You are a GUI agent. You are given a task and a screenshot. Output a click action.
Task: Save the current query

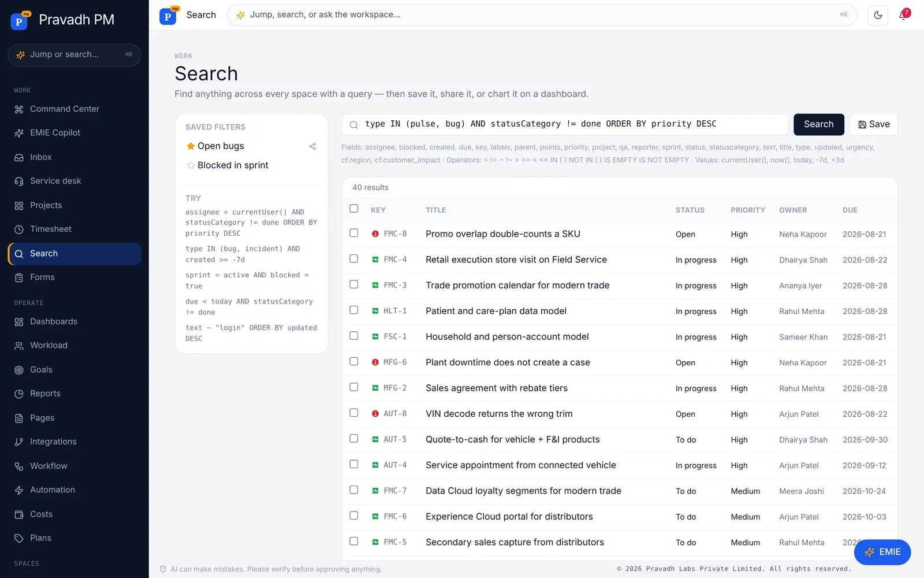pyautogui.click(x=874, y=124)
